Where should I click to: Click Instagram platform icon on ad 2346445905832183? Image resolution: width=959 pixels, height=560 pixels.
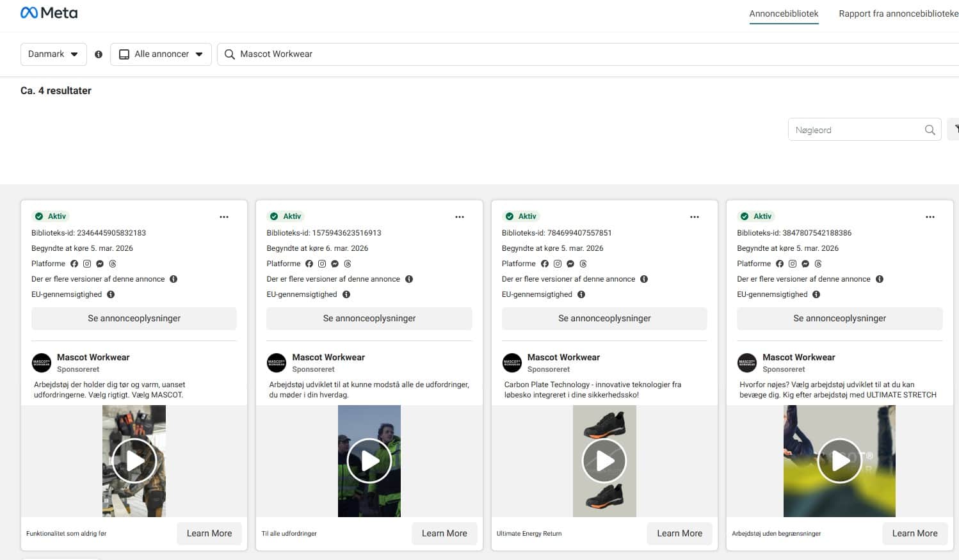pos(87,264)
